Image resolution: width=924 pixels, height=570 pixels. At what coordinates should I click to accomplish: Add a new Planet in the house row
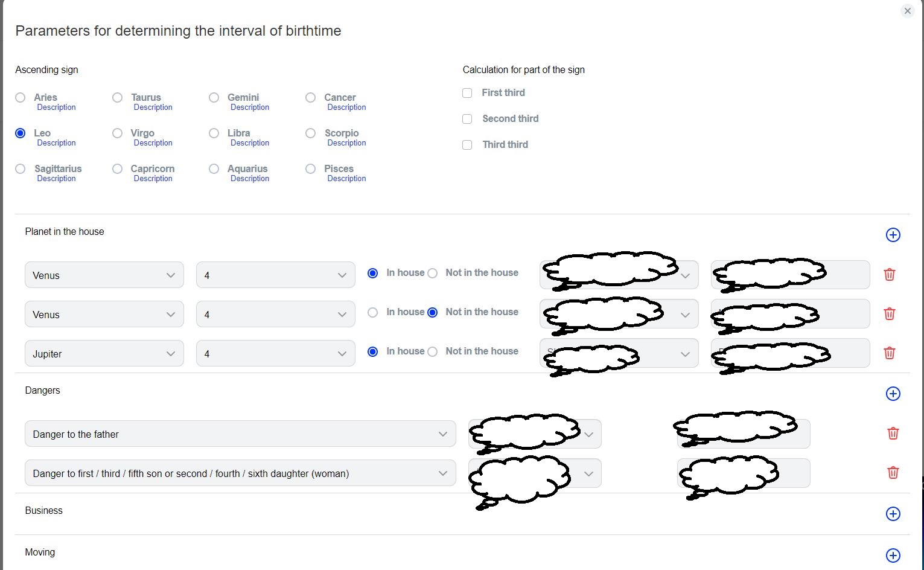tap(893, 235)
